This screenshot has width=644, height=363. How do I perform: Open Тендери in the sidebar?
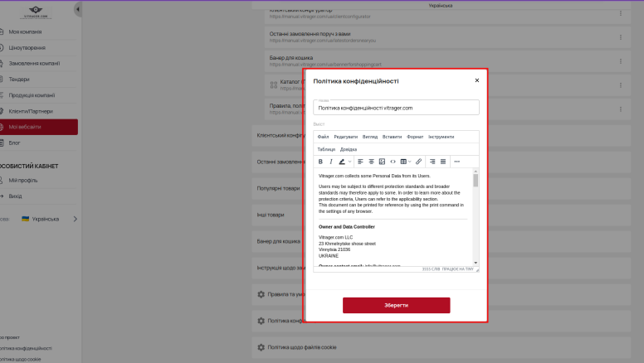click(x=19, y=80)
